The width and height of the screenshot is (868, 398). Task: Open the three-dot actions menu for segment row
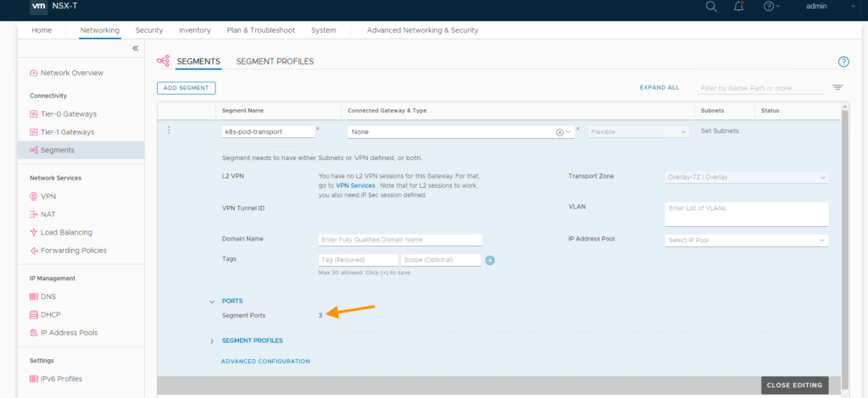pyautogui.click(x=169, y=130)
